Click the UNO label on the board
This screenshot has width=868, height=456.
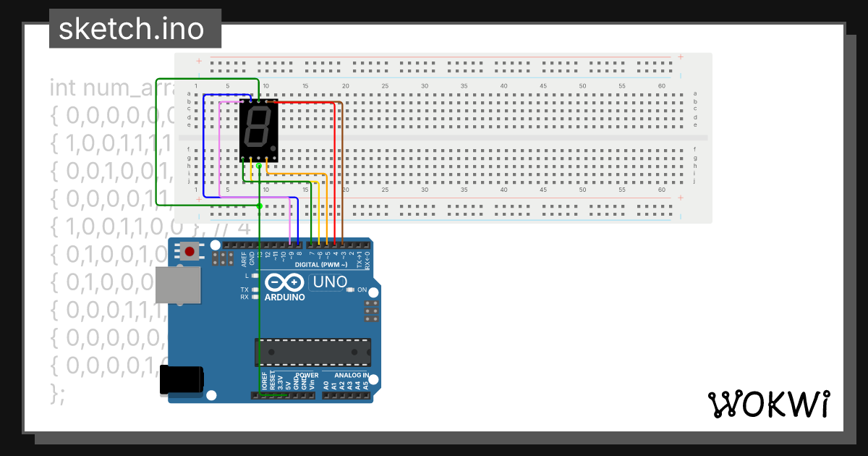coord(330,282)
